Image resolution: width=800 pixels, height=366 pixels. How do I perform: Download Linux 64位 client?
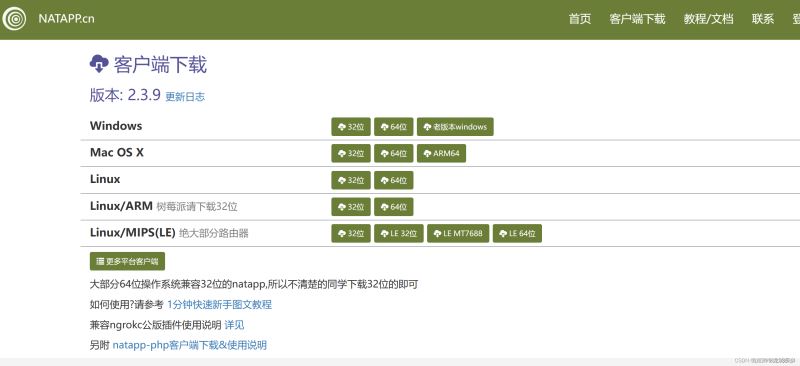click(393, 180)
